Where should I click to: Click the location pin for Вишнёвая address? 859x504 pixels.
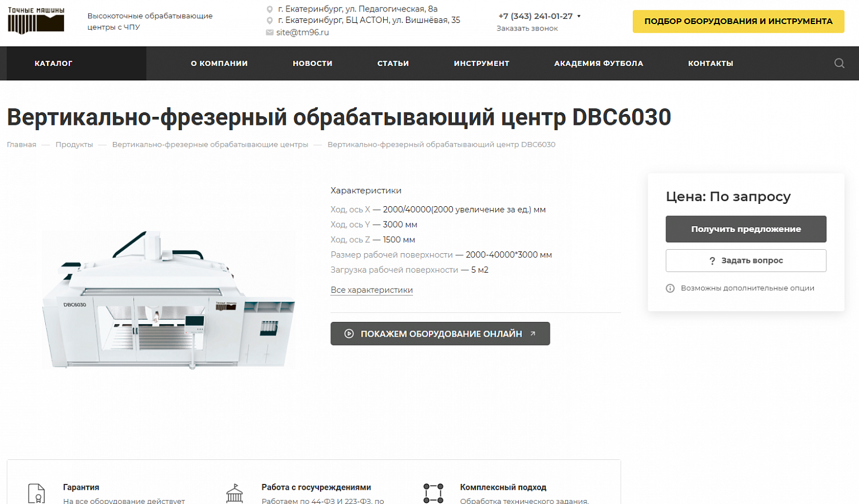pos(270,21)
